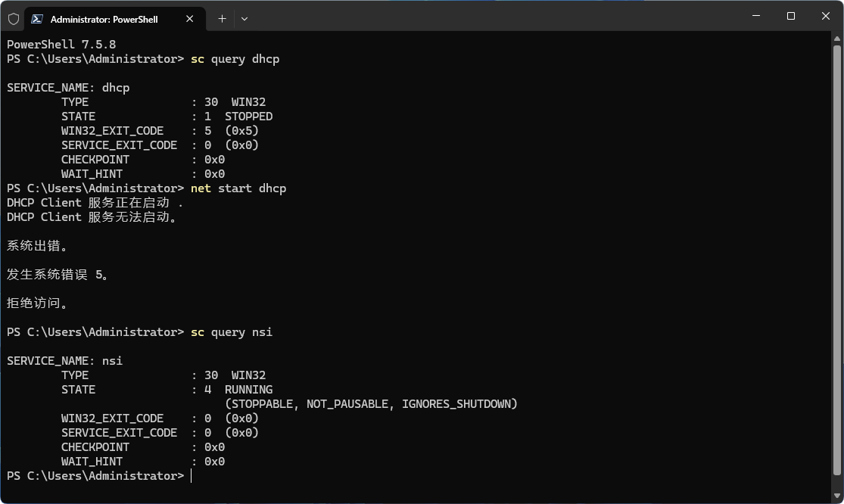This screenshot has height=504, width=844.
Task: Click the 'sc query nsi' command text
Action: (232, 332)
